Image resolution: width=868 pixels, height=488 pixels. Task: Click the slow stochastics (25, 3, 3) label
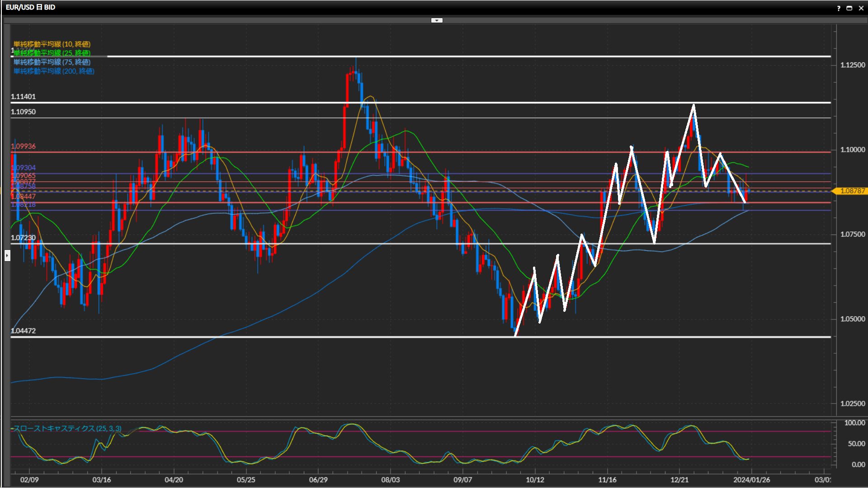click(x=67, y=428)
